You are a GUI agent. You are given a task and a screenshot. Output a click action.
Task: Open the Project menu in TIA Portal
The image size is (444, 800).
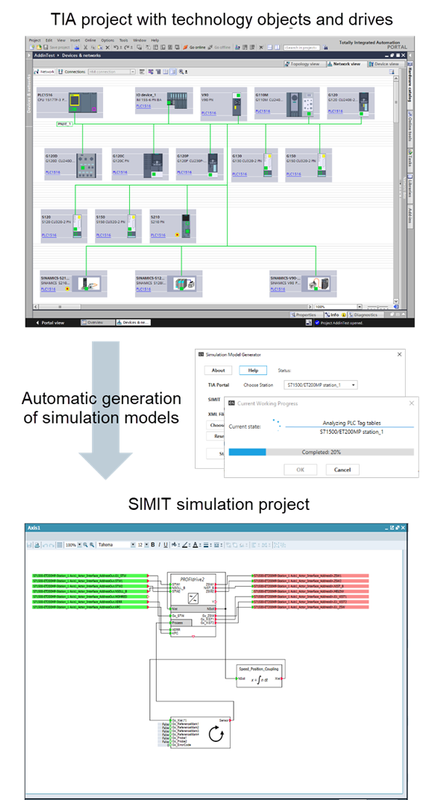[x=35, y=40]
